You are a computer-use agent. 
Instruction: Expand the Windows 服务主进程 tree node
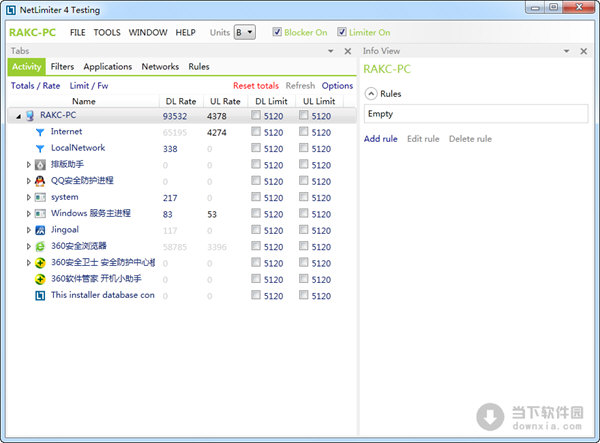pos(28,213)
